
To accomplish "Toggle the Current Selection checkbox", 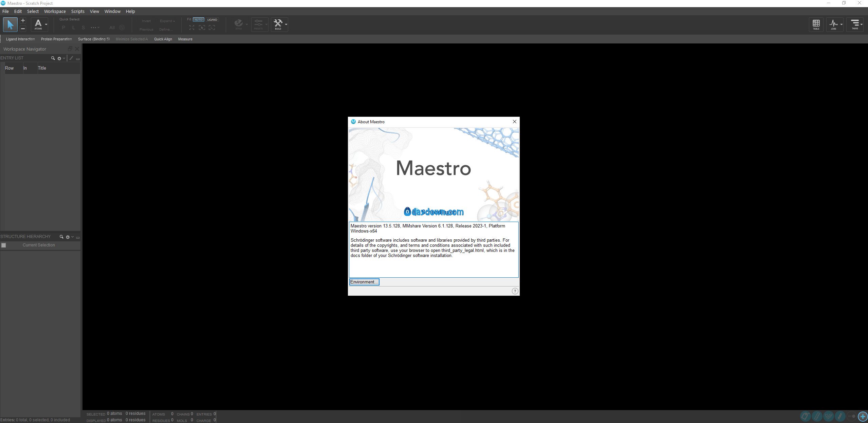I will (3, 245).
